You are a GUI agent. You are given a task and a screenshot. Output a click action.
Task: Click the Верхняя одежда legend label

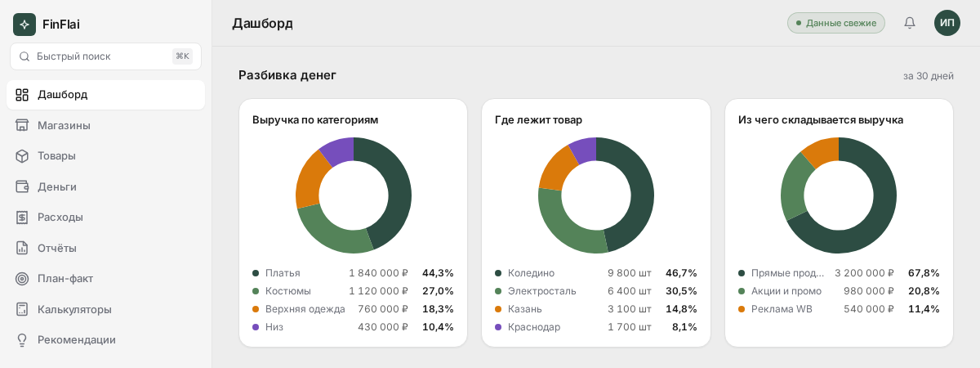[x=305, y=309]
